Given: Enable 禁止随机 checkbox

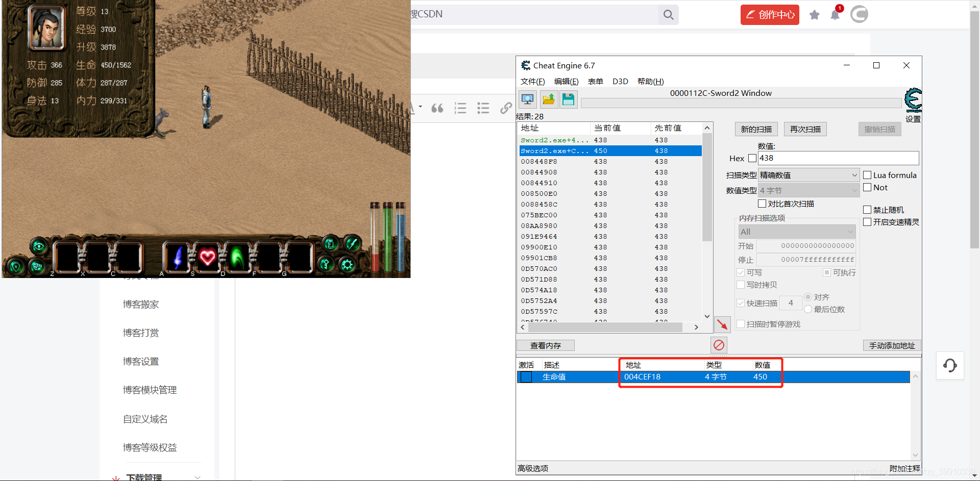Looking at the screenshot, I should pyautogui.click(x=867, y=210).
